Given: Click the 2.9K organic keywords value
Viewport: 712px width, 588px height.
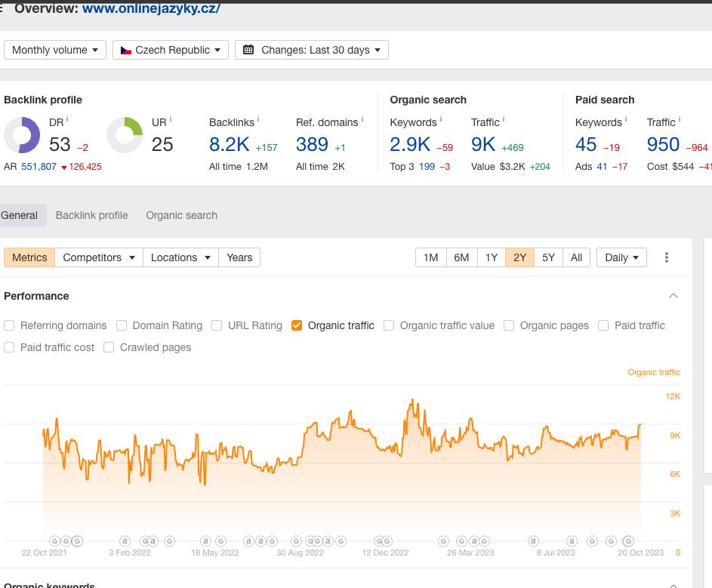Looking at the screenshot, I should tap(410, 144).
